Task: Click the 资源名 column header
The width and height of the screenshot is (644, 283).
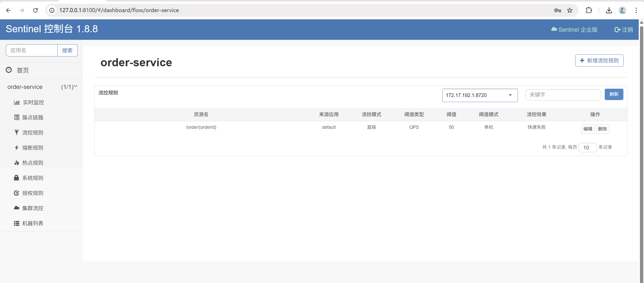Action: tap(201, 114)
